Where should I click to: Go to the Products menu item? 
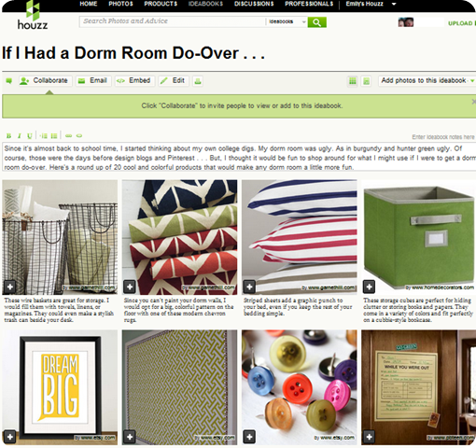click(x=161, y=4)
